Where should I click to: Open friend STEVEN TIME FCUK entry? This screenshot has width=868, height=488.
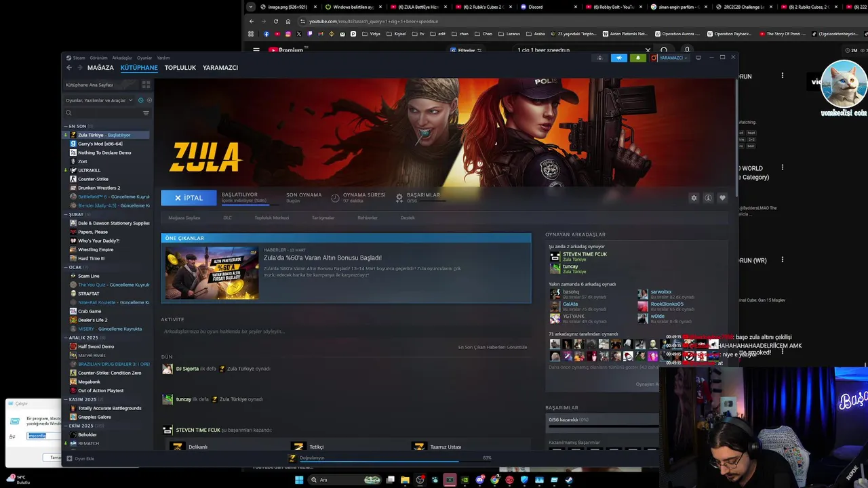coord(583,256)
